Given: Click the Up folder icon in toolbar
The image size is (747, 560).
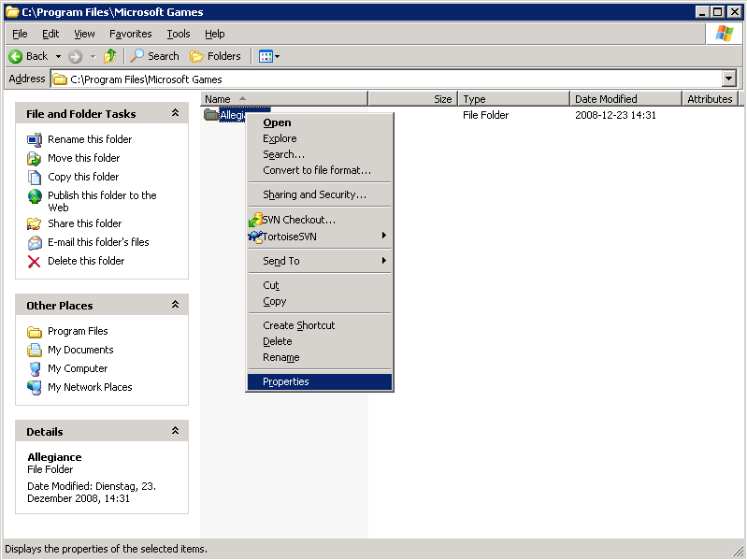Looking at the screenshot, I should pos(110,56).
